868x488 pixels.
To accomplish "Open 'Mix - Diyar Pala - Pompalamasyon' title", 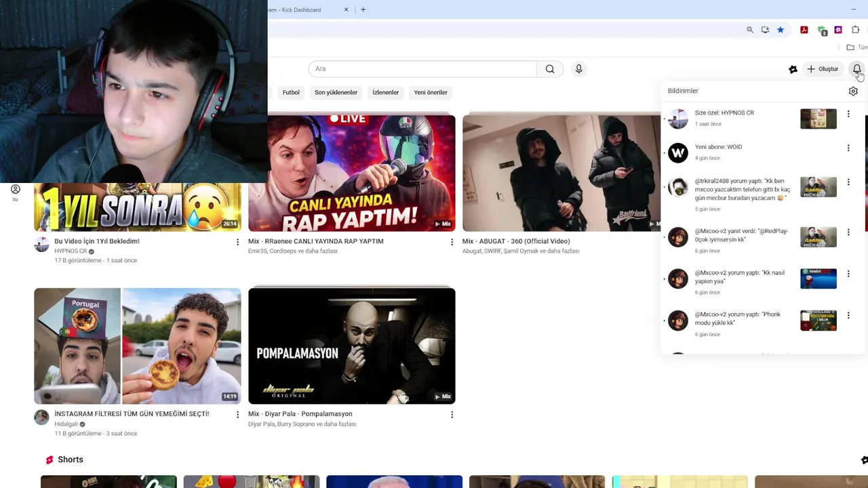I will coord(300,414).
